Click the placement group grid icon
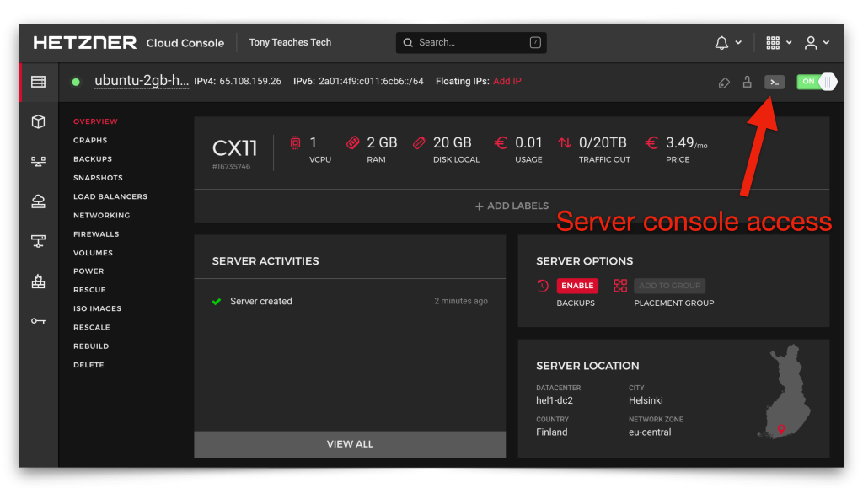The width and height of the screenshot is (863, 504). click(620, 286)
